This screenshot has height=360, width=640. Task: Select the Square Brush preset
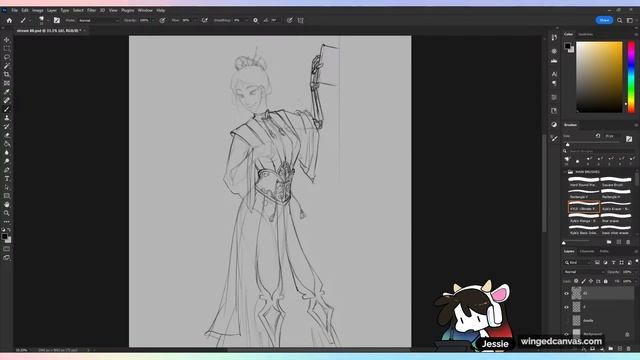tap(616, 182)
